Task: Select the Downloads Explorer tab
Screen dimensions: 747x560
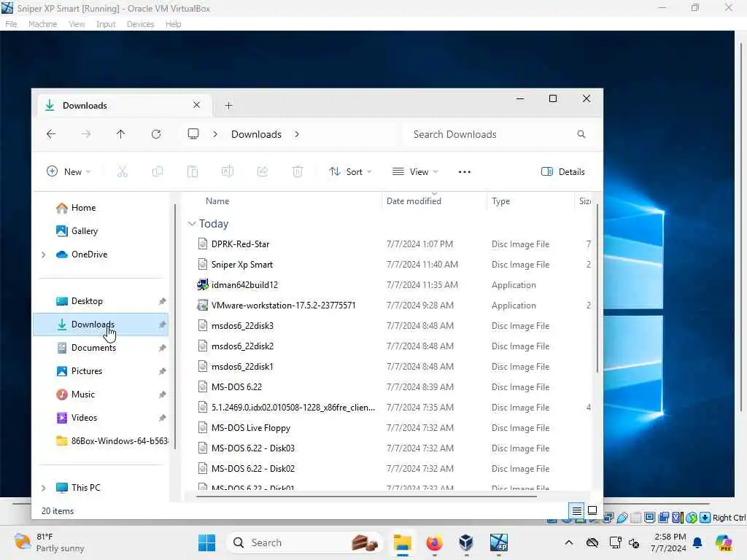Action: pos(123,105)
